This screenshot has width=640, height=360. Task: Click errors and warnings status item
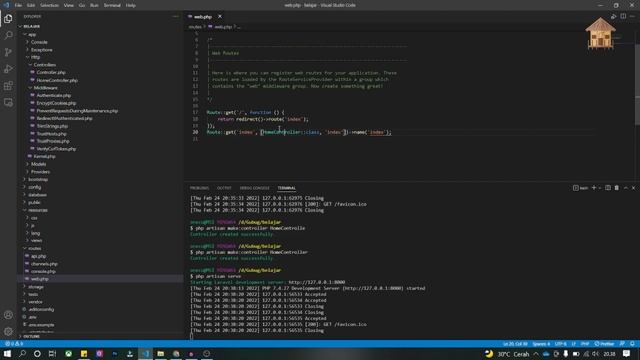coord(14,344)
